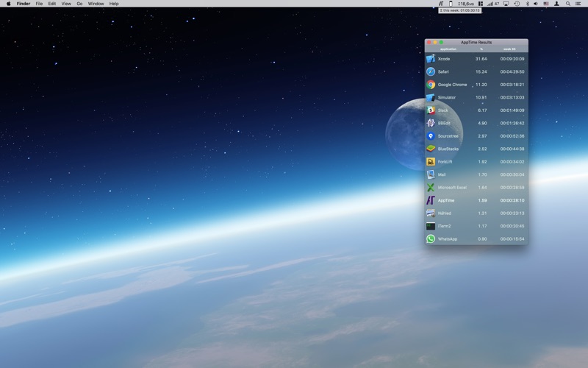Click the user account silhouette icon
This screenshot has height=368, width=588.
[x=556, y=4]
